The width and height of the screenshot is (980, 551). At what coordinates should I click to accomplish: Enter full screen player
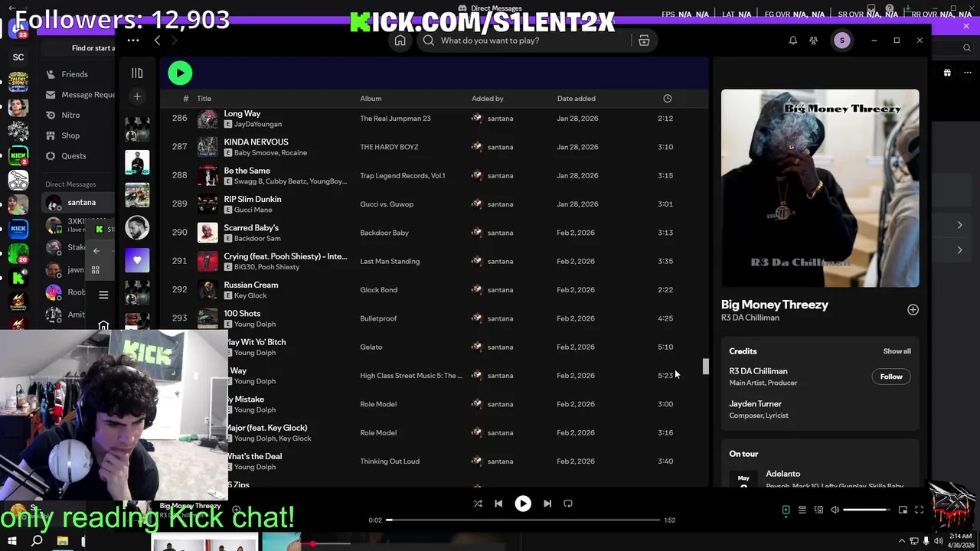920,510
